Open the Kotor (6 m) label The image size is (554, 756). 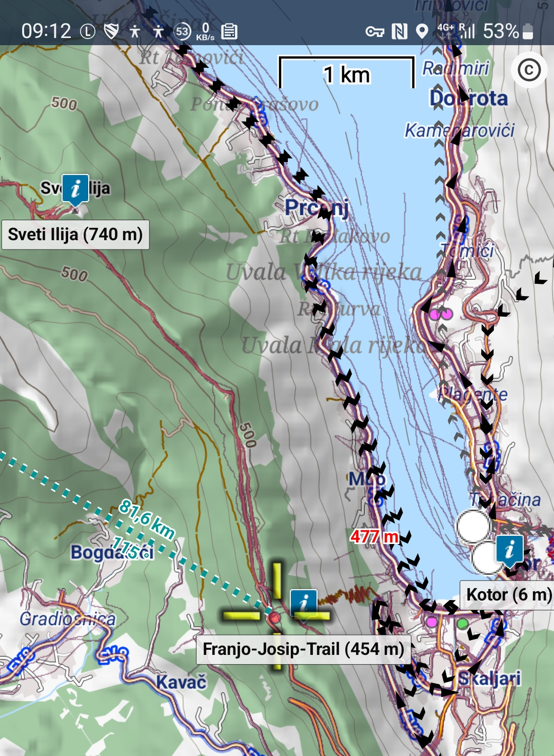(x=508, y=595)
